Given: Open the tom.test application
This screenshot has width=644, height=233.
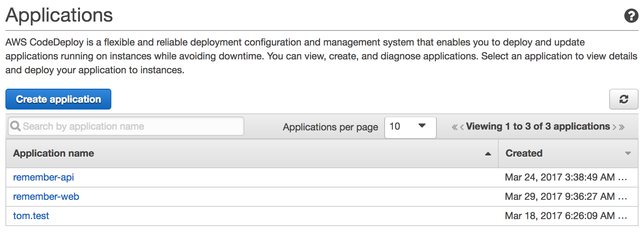Looking at the screenshot, I should (x=31, y=216).
